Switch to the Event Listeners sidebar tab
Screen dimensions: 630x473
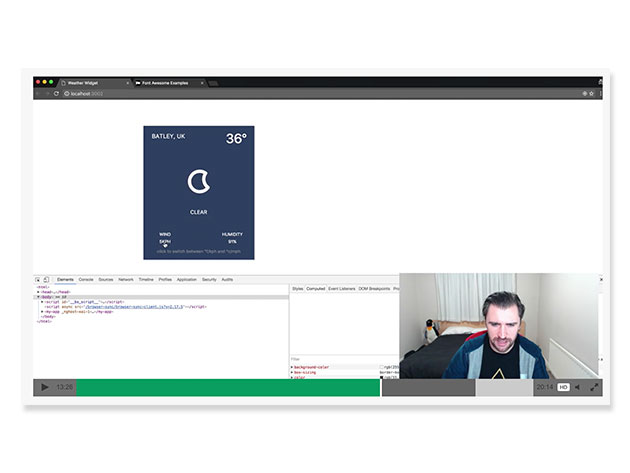[342, 289]
